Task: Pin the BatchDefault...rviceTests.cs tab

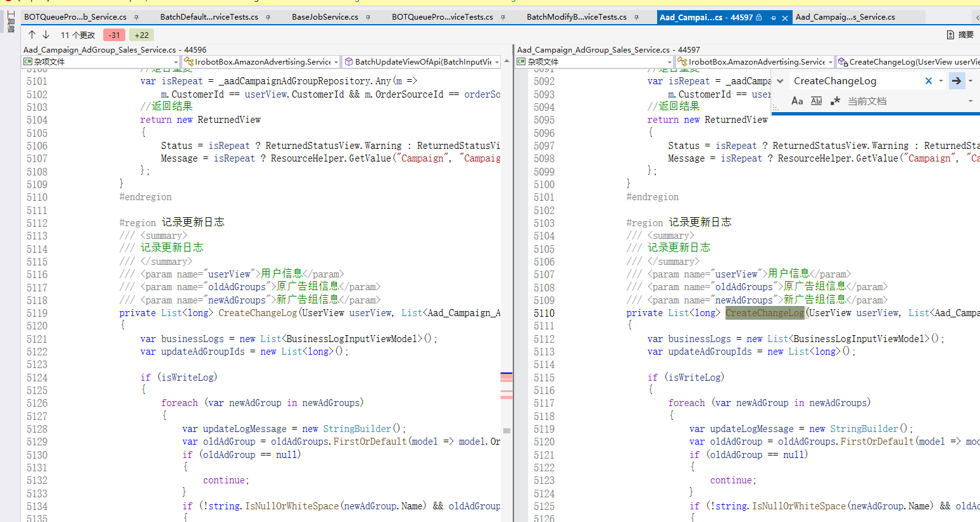Action: [268, 17]
